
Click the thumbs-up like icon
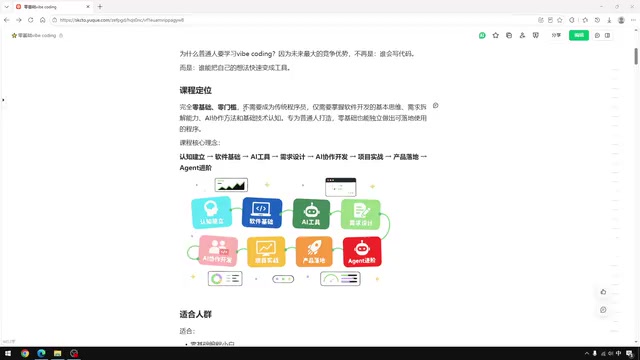point(603,292)
